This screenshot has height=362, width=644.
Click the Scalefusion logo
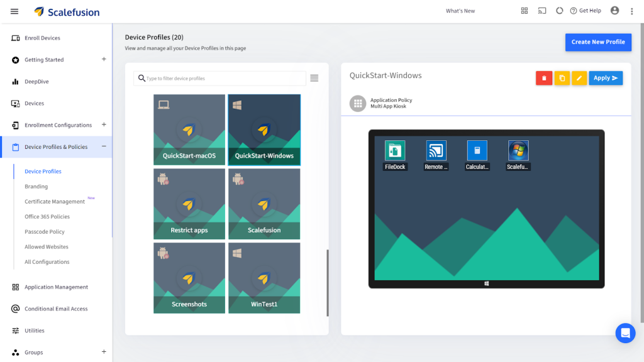[x=67, y=12]
